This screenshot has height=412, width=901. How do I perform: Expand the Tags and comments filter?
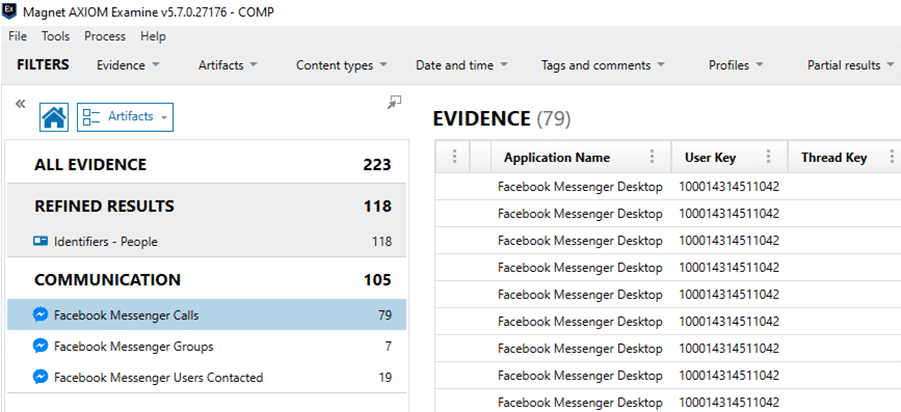(602, 65)
